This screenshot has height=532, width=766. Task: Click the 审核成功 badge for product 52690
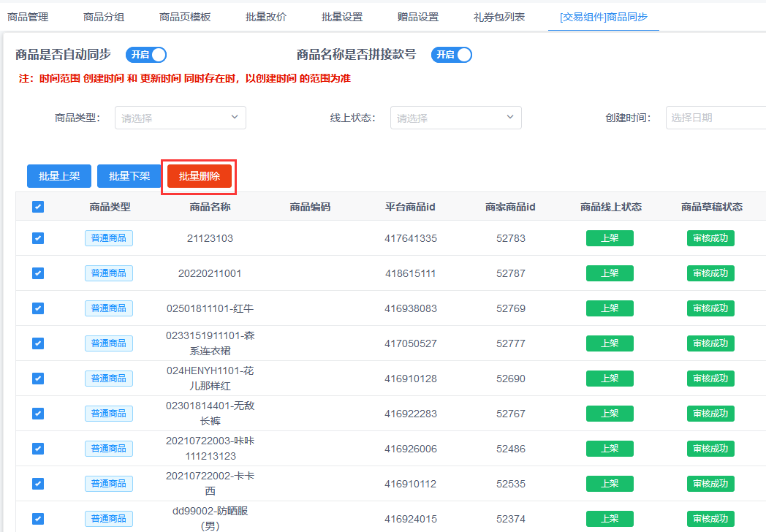tap(710, 379)
